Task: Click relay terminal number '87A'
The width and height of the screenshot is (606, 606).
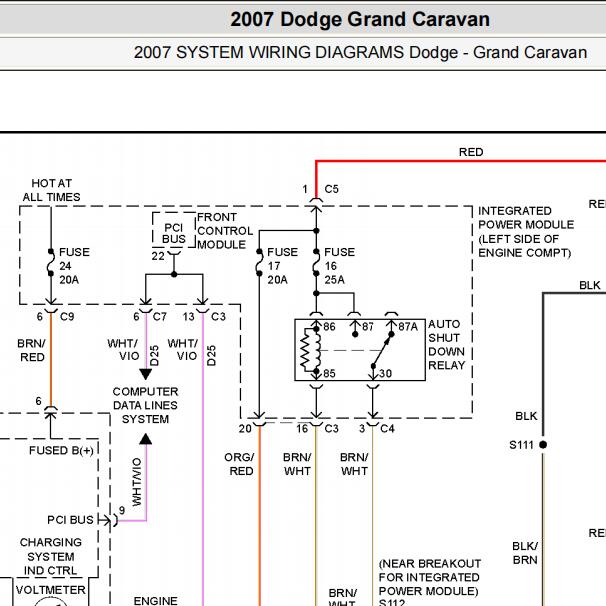Action: 408,327
